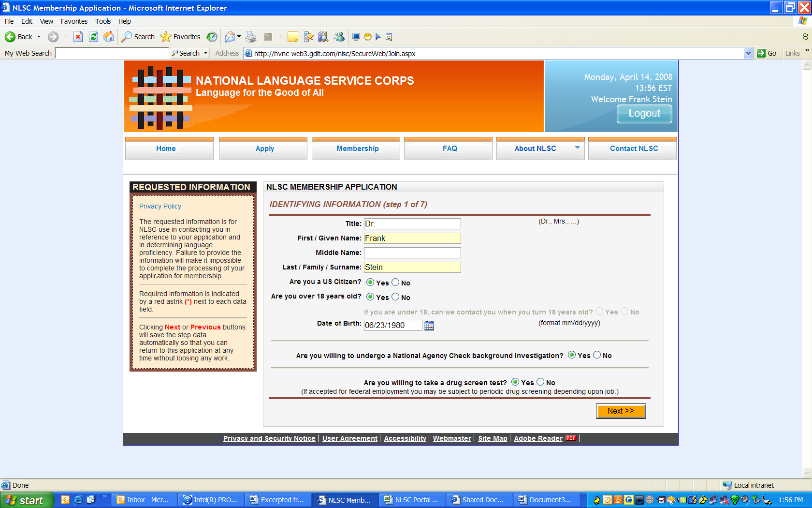Select Yes for drug screen test

click(x=515, y=382)
